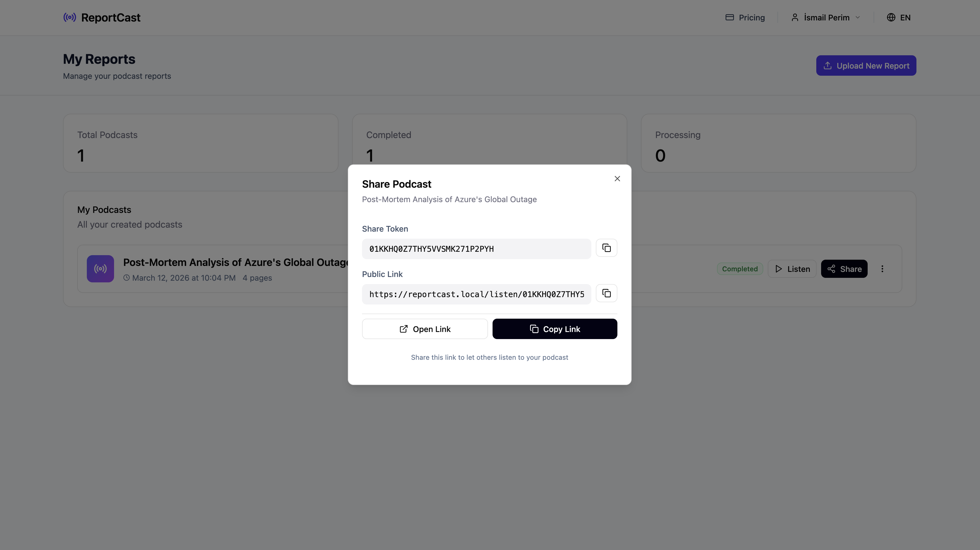Click the purple podcast thumbnail icon

[x=100, y=269]
